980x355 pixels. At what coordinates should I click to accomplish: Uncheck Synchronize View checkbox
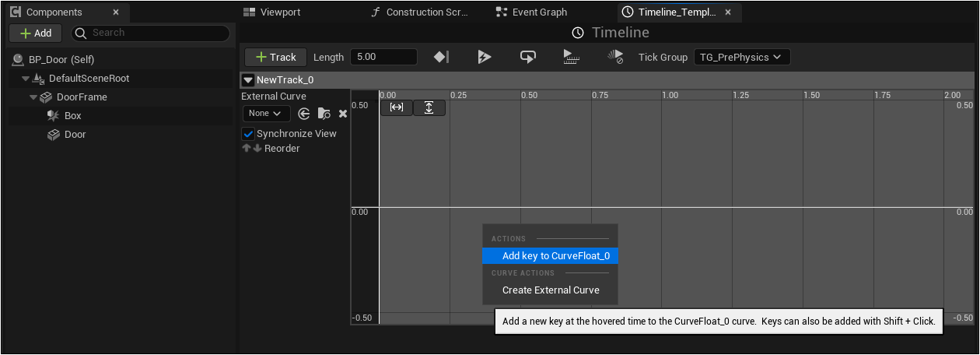pos(249,134)
